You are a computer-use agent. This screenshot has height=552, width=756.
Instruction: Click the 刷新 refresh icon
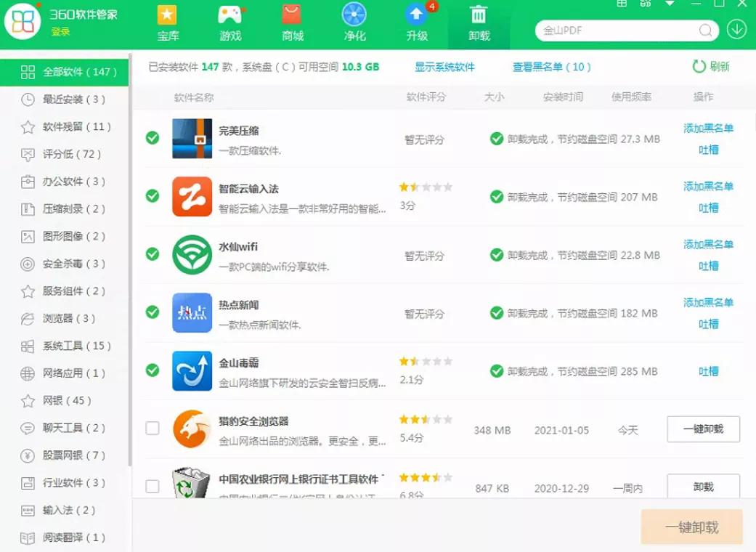point(699,67)
